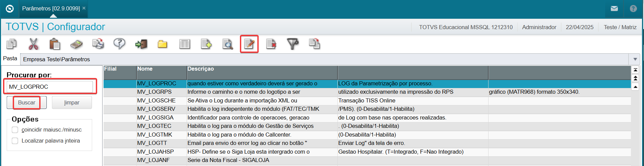Click the table grid view icon

[x=185, y=44]
